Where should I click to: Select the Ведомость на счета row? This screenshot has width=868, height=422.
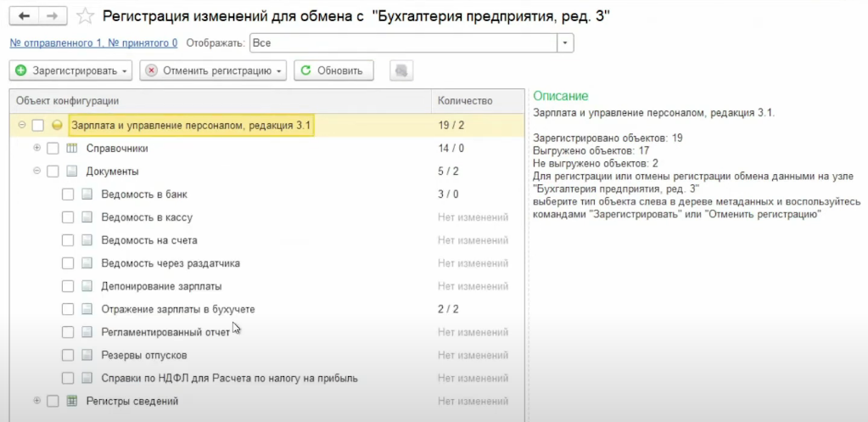[266, 240]
